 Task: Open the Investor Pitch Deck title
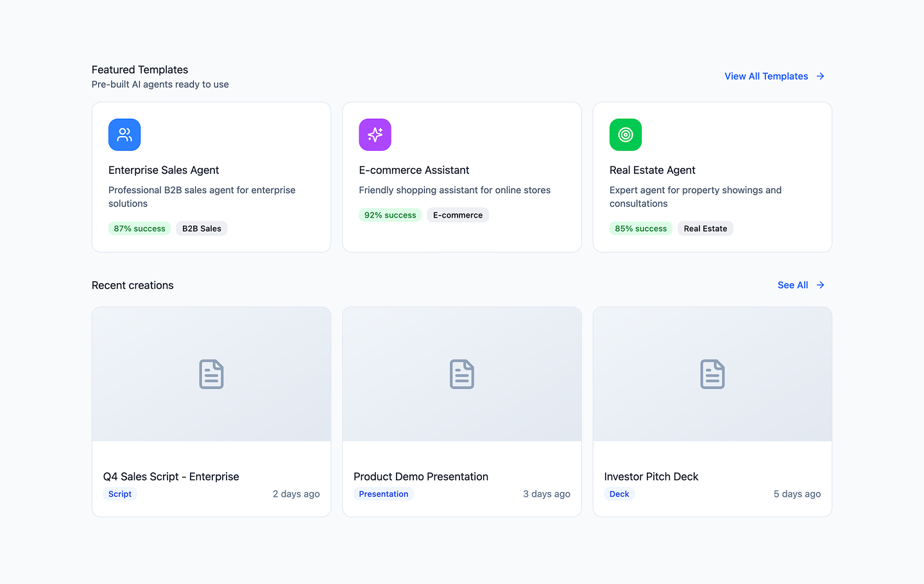651,477
